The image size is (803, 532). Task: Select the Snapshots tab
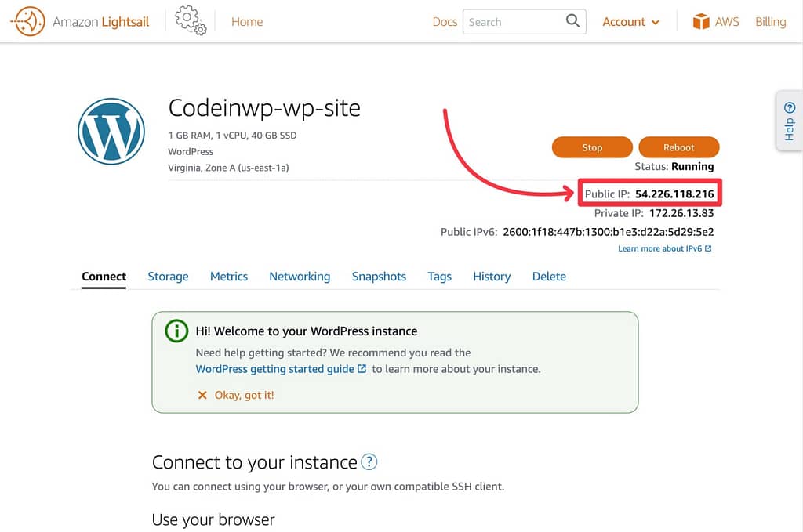(x=379, y=277)
